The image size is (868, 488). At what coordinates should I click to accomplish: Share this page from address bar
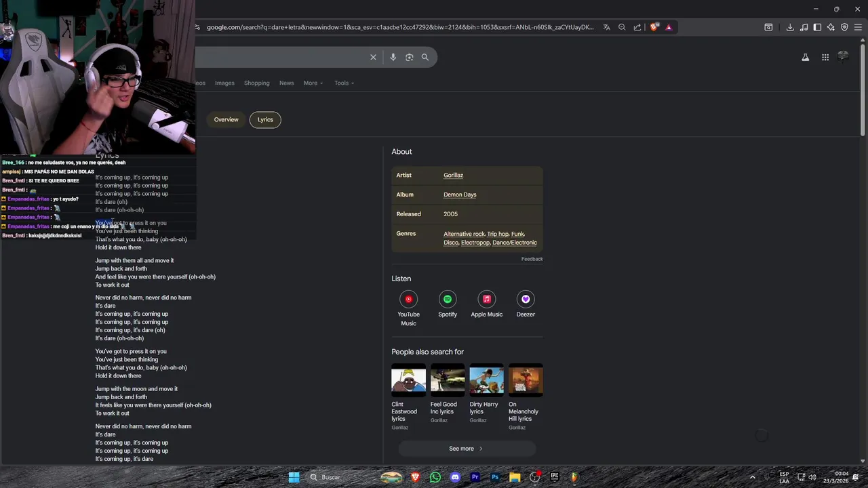pos(637,27)
